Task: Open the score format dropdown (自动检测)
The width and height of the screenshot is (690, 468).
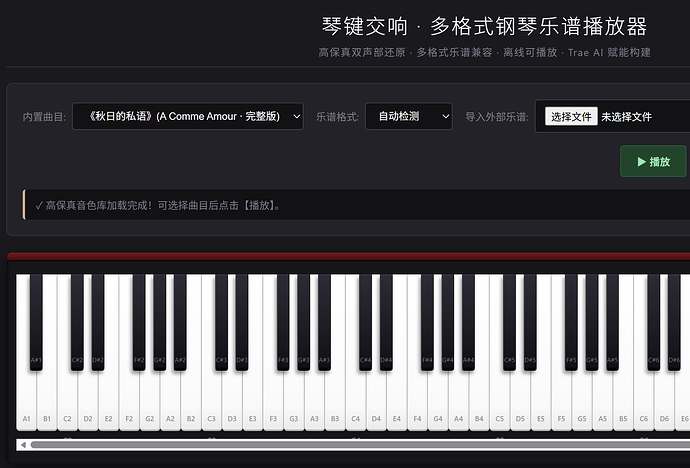Action: pyautogui.click(x=409, y=116)
